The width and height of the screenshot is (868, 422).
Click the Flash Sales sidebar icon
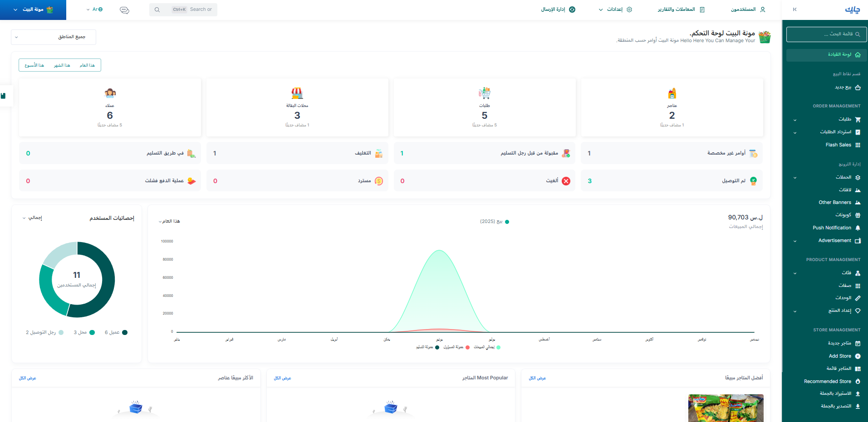click(858, 145)
